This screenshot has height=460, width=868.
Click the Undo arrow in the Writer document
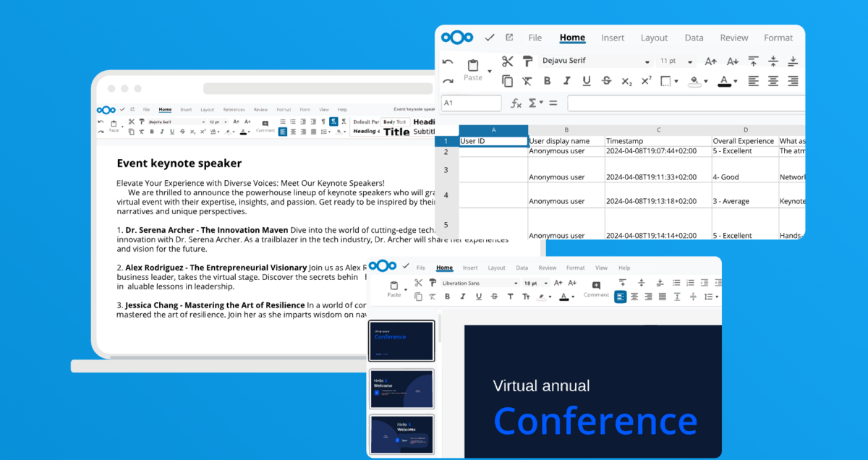(100, 121)
